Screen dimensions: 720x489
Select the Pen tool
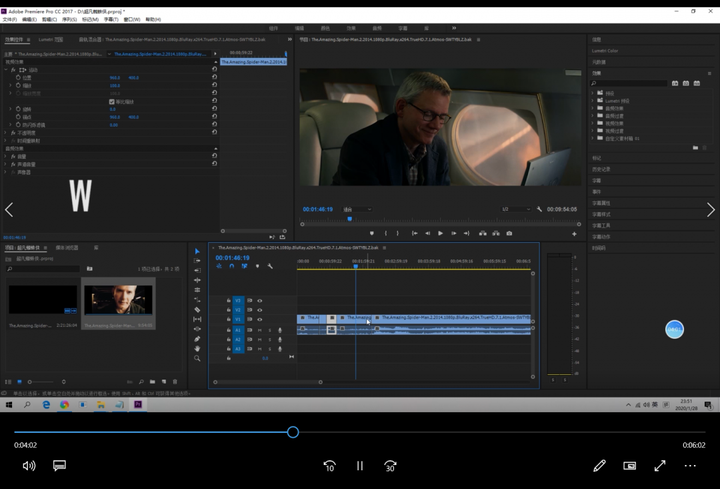197,339
